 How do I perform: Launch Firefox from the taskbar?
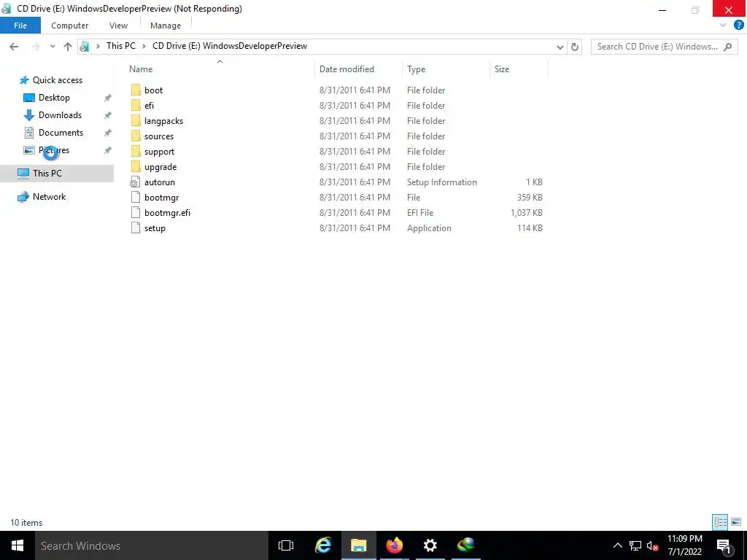(x=394, y=545)
